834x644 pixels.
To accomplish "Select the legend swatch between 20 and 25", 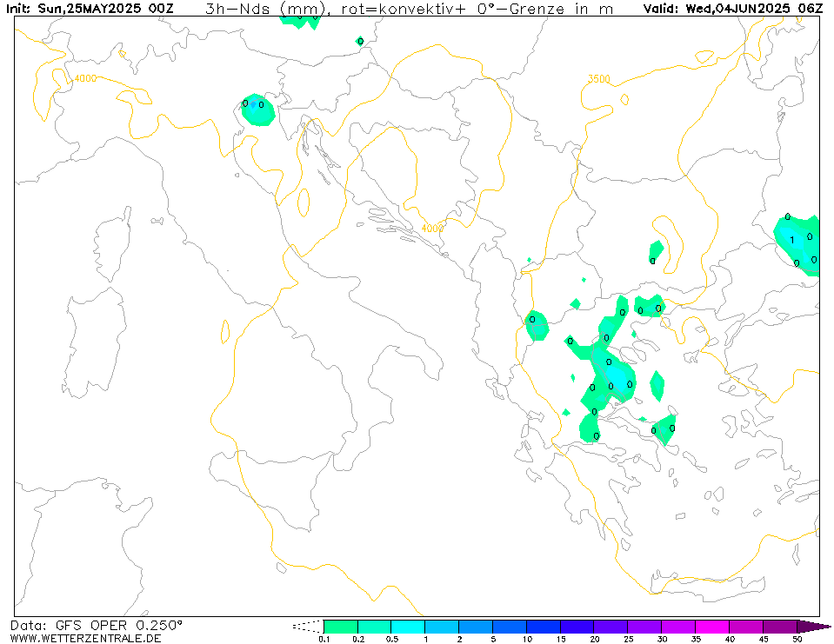I will tap(610, 627).
